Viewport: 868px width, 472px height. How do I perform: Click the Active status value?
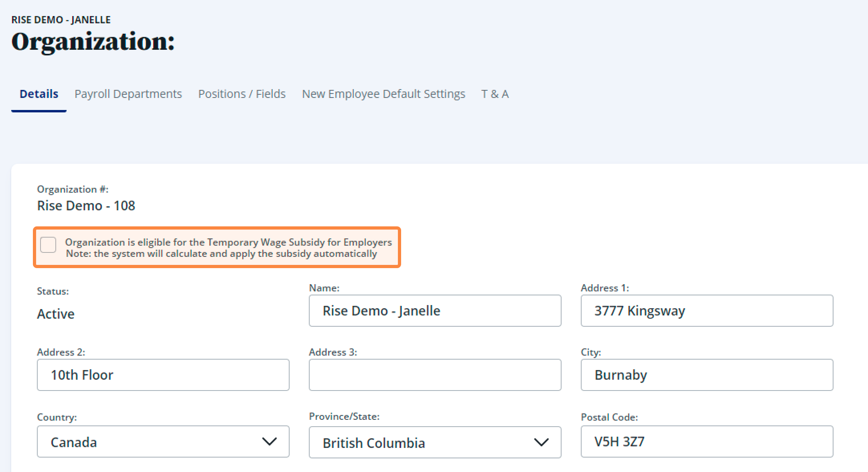click(x=56, y=314)
